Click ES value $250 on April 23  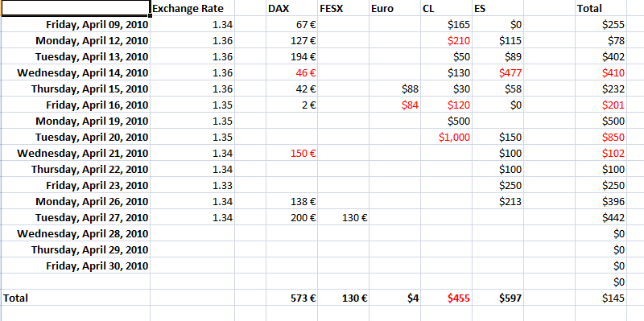[497, 186]
